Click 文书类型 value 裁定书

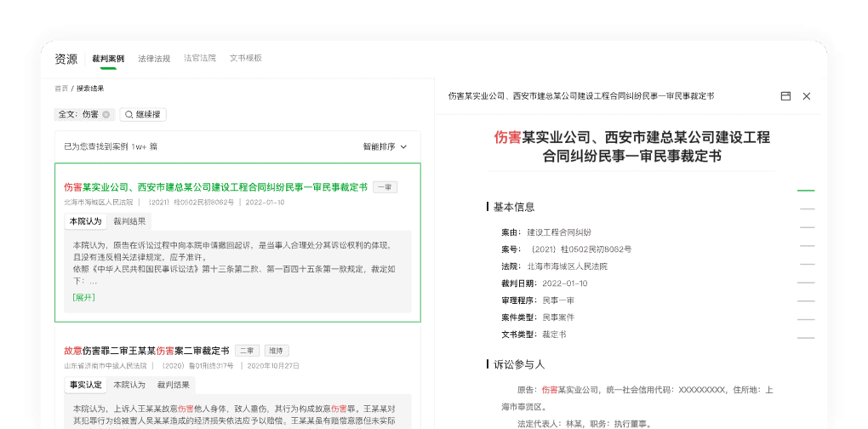click(554, 335)
